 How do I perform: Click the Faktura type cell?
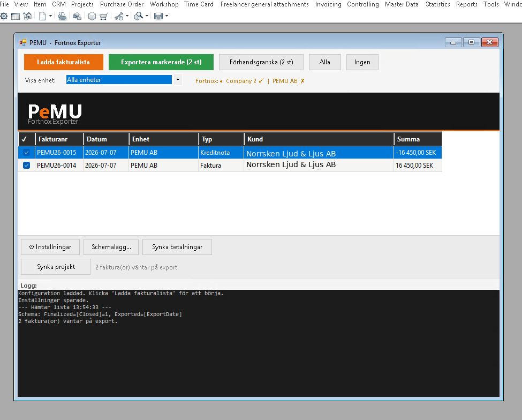[x=222, y=165]
